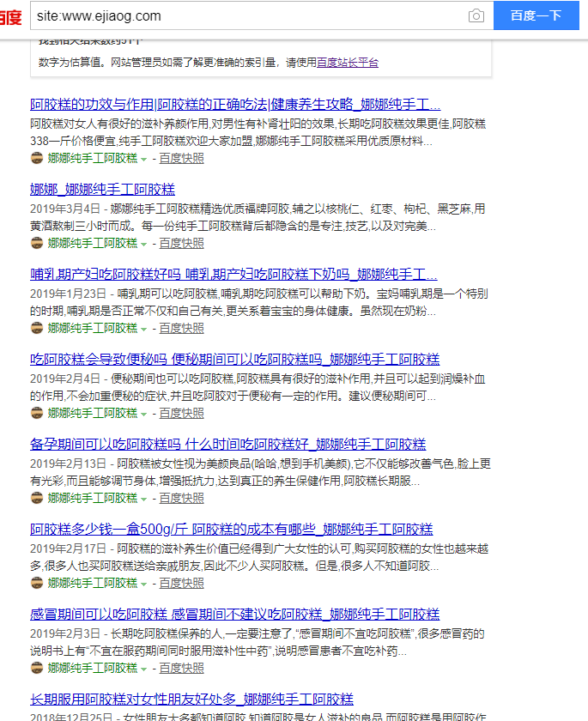Image resolution: width=588 pixels, height=721 pixels.
Task: Click site favicon under 娜娜_娜娜纯手工阿胶糕 result
Action: click(37, 243)
